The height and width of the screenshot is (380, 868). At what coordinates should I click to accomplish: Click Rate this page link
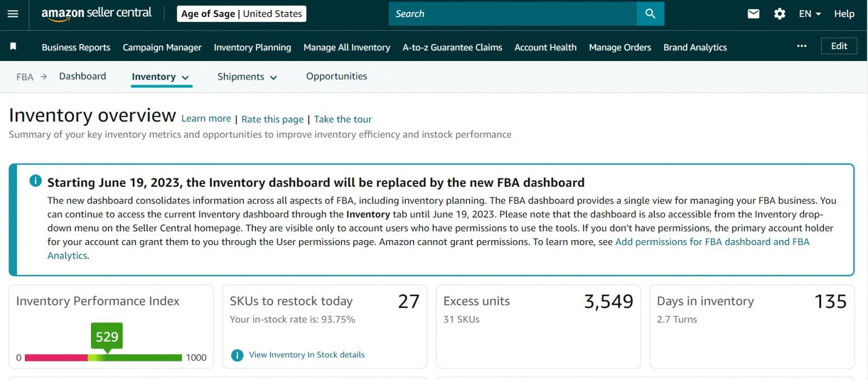click(x=272, y=119)
